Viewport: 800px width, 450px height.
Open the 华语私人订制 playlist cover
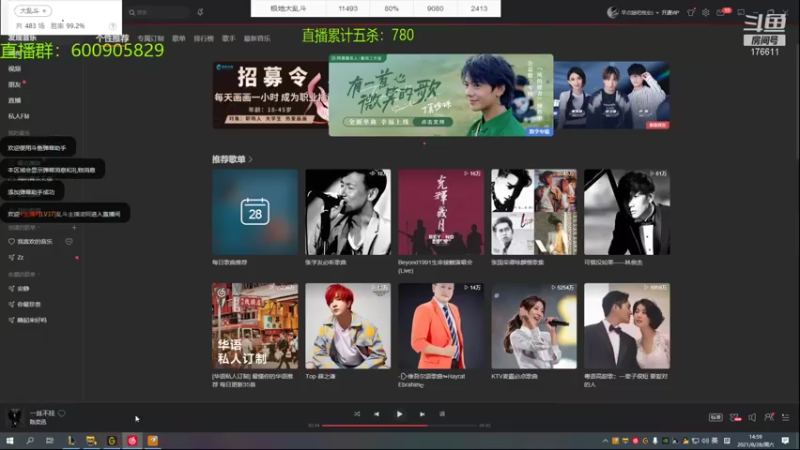click(255, 326)
